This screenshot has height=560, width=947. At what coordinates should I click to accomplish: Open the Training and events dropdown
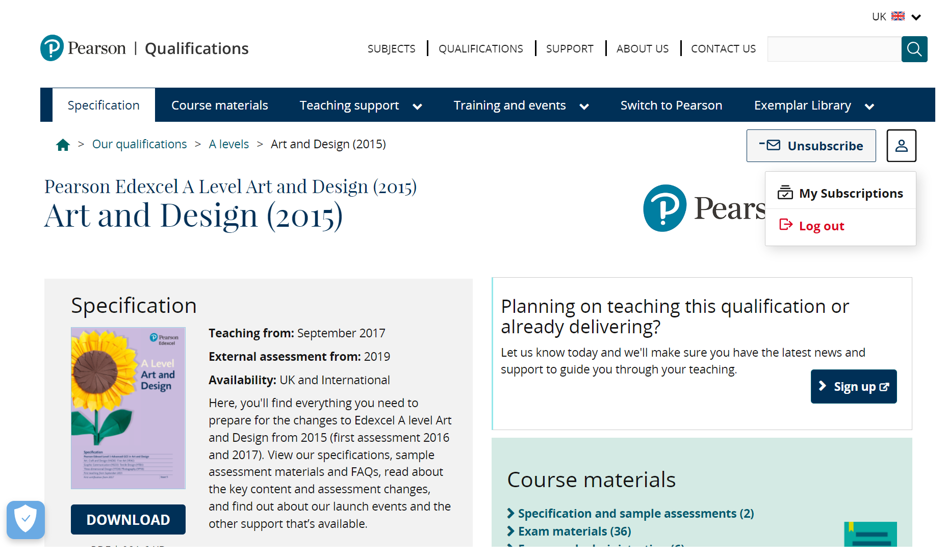tap(521, 105)
